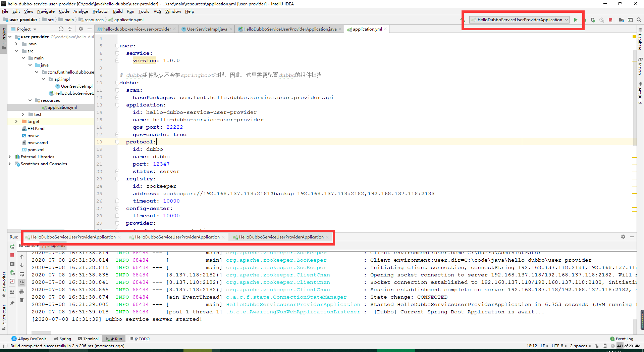Switch to UserServiceImpl.java editor tab
The height and width of the screenshot is (352, 644).
tap(207, 29)
